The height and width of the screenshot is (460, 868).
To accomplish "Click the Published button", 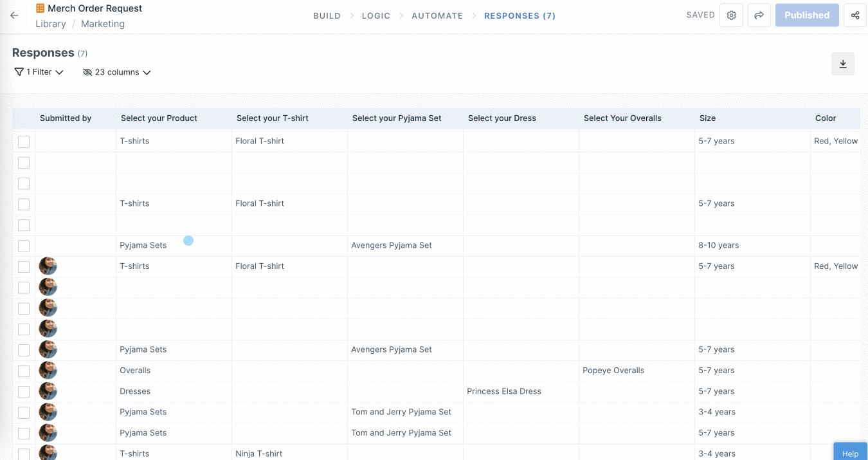I will point(807,15).
